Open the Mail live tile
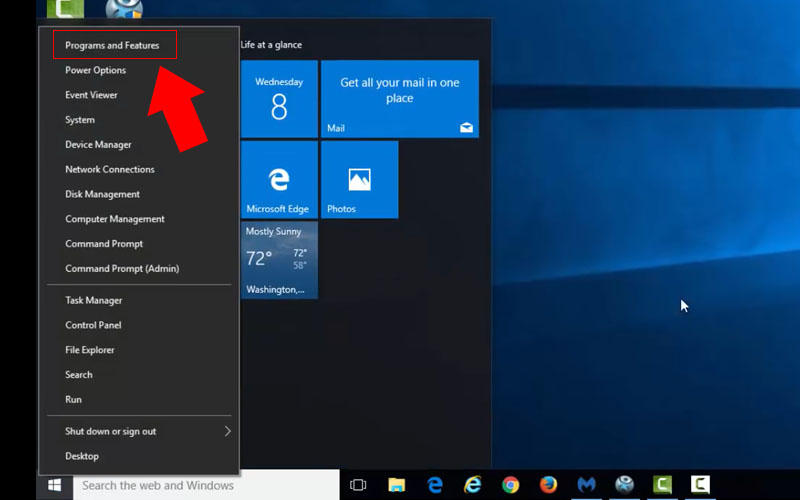Viewport: 800px width, 500px height. tap(399, 98)
